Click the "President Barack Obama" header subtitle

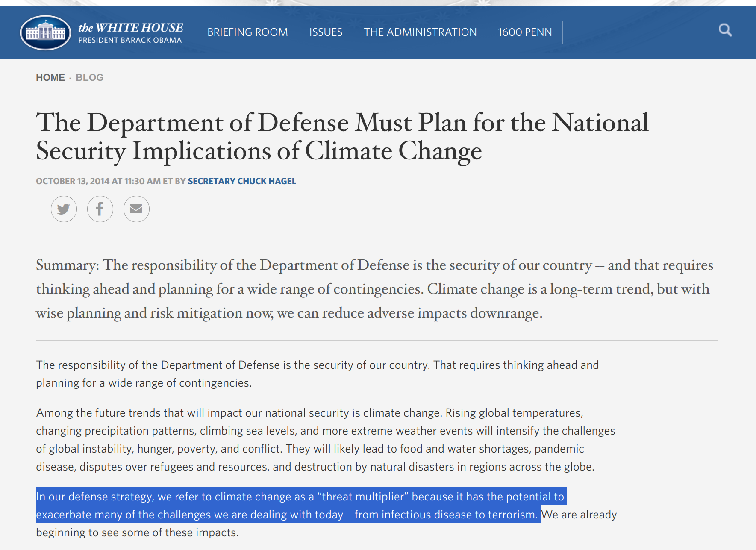click(130, 41)
